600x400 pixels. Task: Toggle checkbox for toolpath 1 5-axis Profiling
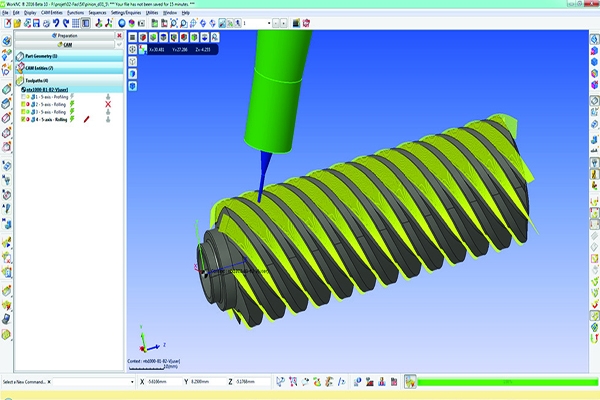23,96
